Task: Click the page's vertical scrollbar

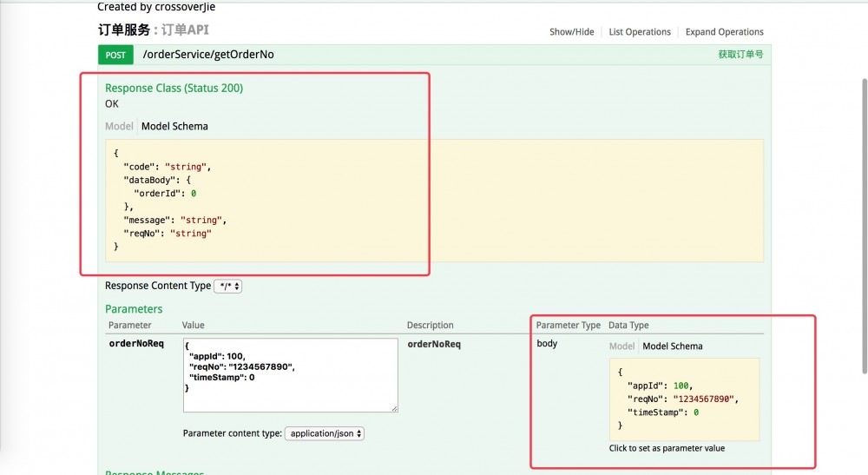Action: 864,226
